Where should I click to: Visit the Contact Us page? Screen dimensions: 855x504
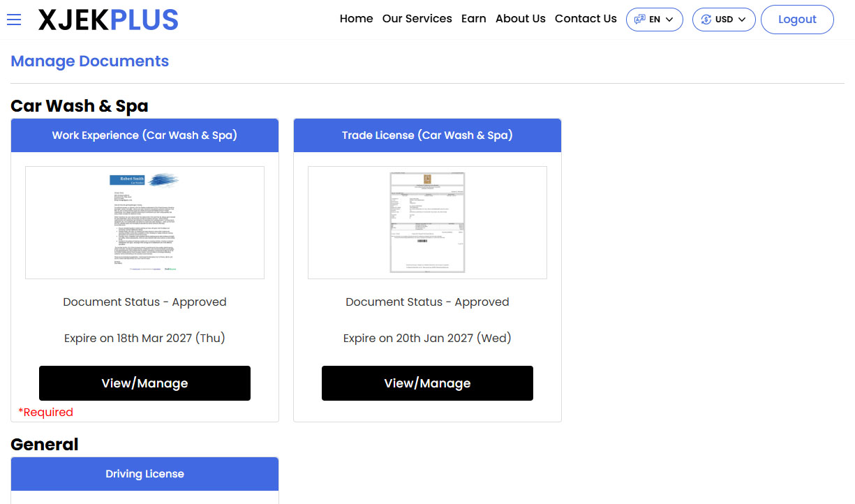point(586,19)
